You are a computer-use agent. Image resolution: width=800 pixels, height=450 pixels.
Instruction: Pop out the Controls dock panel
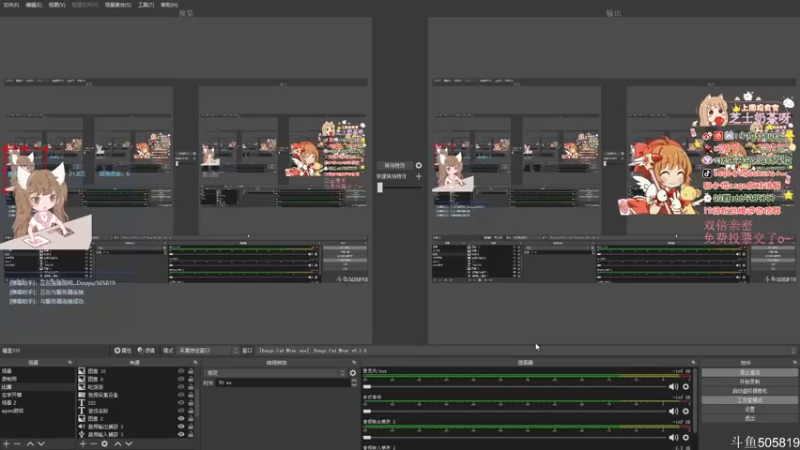click(794, 362)
